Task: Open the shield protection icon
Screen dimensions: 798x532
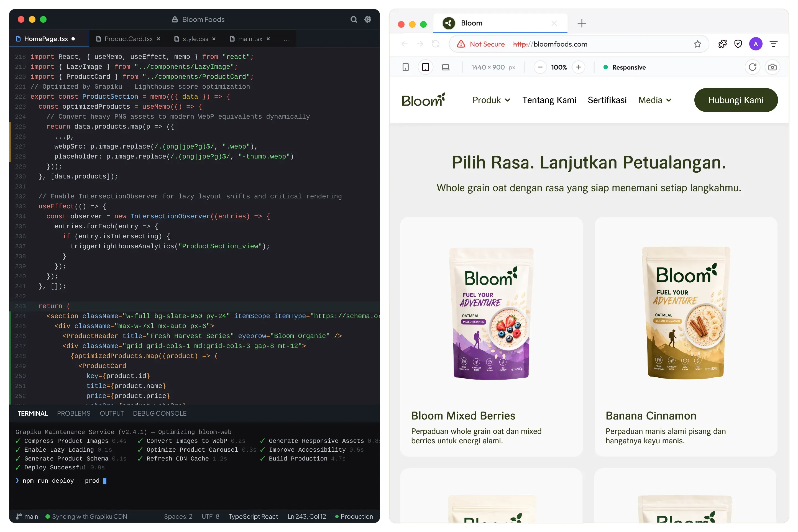Action: click(738, 44)
